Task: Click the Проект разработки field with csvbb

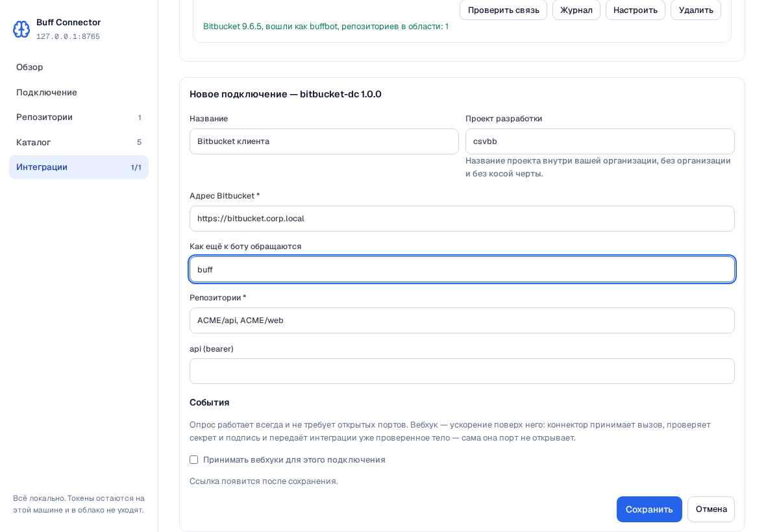Action: [x=600, y=141]
